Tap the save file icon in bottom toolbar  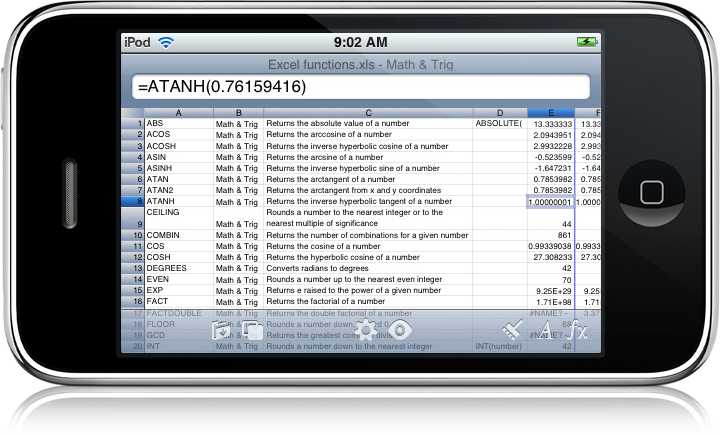(x=222, y=331)
